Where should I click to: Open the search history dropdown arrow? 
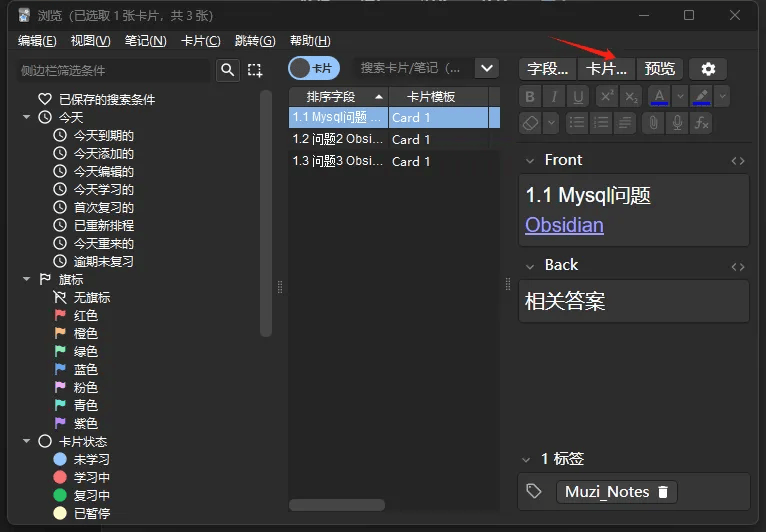(487, 68)
